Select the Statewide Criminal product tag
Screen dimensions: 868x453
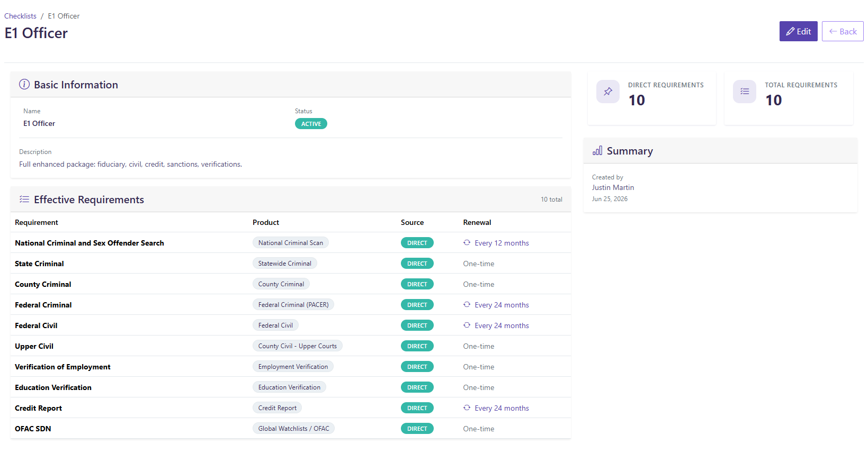285,263
